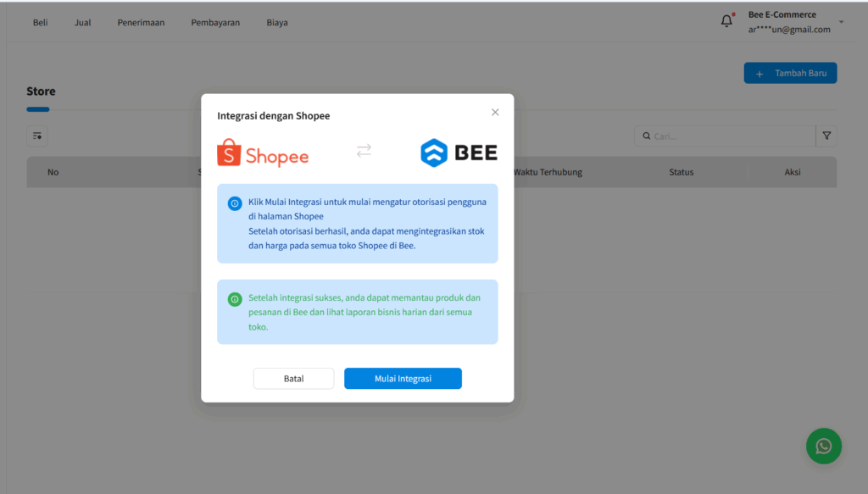Open the Bee E-Commerce account dropdown

point(788,20)
